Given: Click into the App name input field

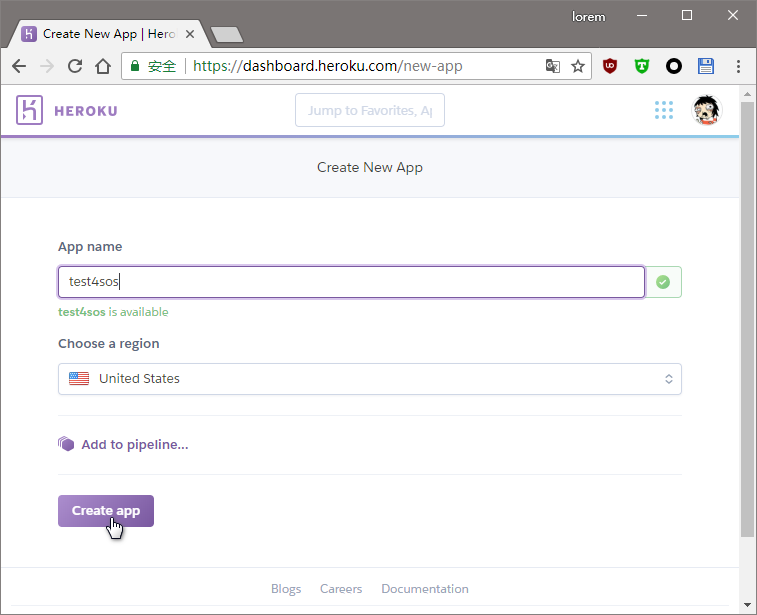Looking at the screenshot, I should tap(351, 281).
